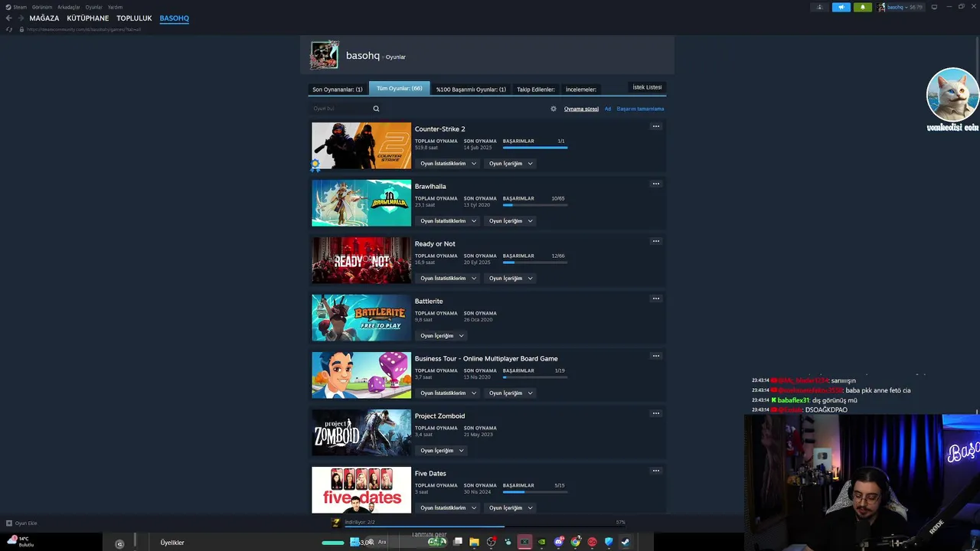
Task: Click the back navigation arrow
Action: point(9,18)
